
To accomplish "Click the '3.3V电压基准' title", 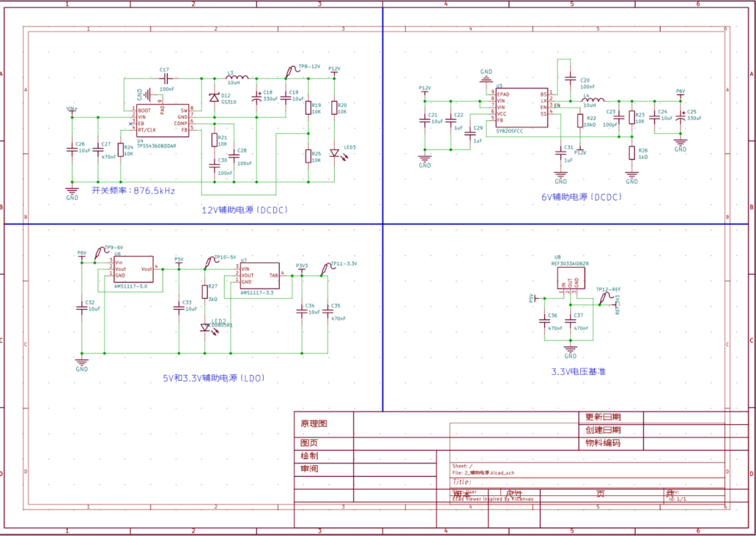I will click(x=579, y=372).
